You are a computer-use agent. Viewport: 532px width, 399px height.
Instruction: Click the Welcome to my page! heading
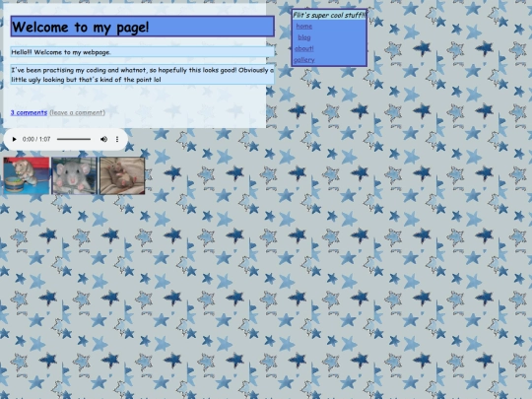[x=143, y=27]
